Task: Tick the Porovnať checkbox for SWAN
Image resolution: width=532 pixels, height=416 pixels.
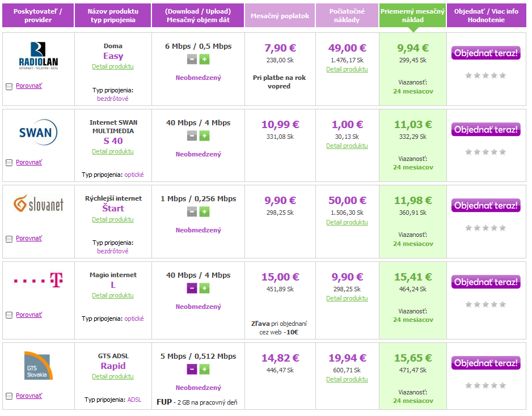Action: 9,163
